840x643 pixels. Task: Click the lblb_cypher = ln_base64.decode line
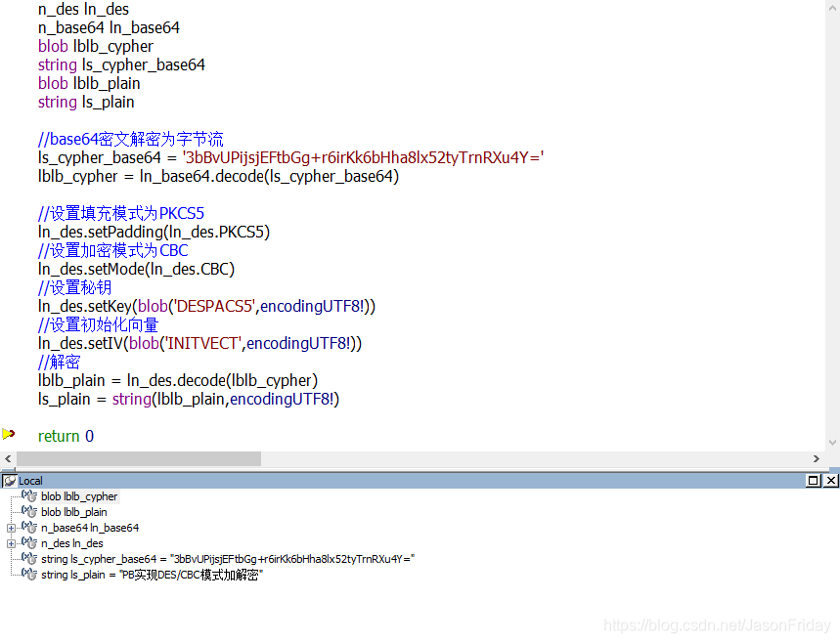tap(219, 177)
